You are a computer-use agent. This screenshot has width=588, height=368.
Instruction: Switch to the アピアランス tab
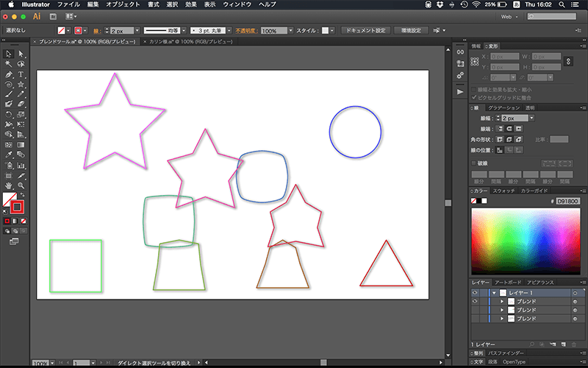540,283
